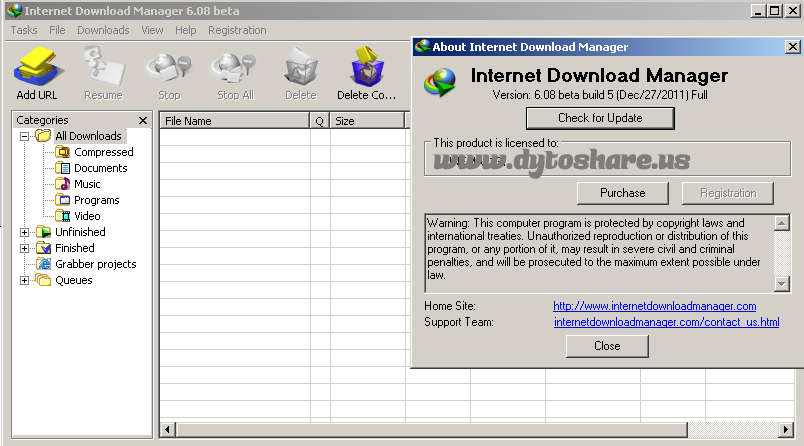Screen dimensions: 804x446
Task: Click the Q column header
Action: (x=320, y=121)
